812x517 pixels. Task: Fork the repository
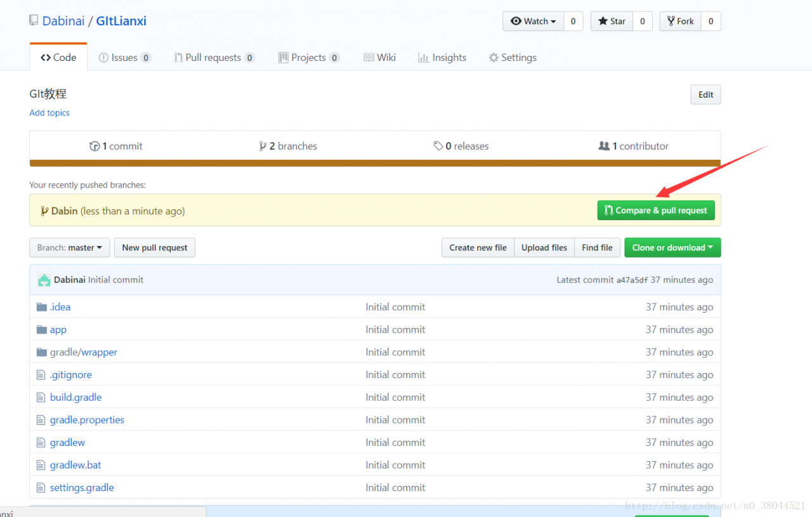pos(680,21)
